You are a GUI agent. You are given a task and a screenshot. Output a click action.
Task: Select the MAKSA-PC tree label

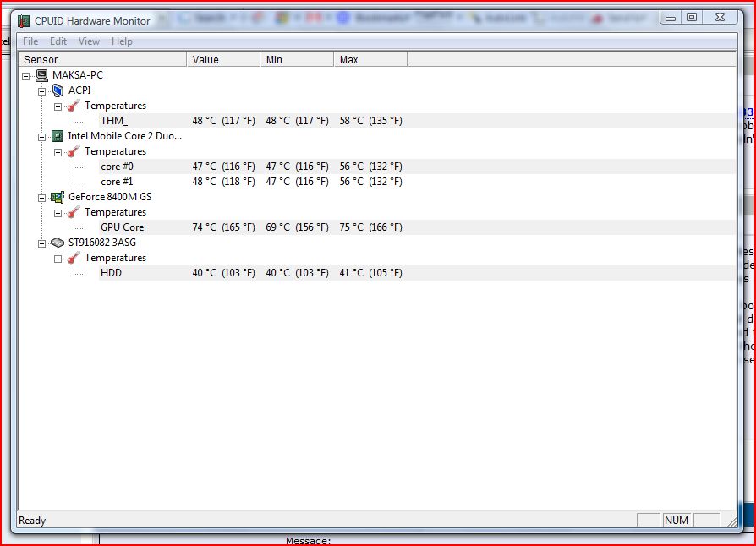[x=78, y=75]
